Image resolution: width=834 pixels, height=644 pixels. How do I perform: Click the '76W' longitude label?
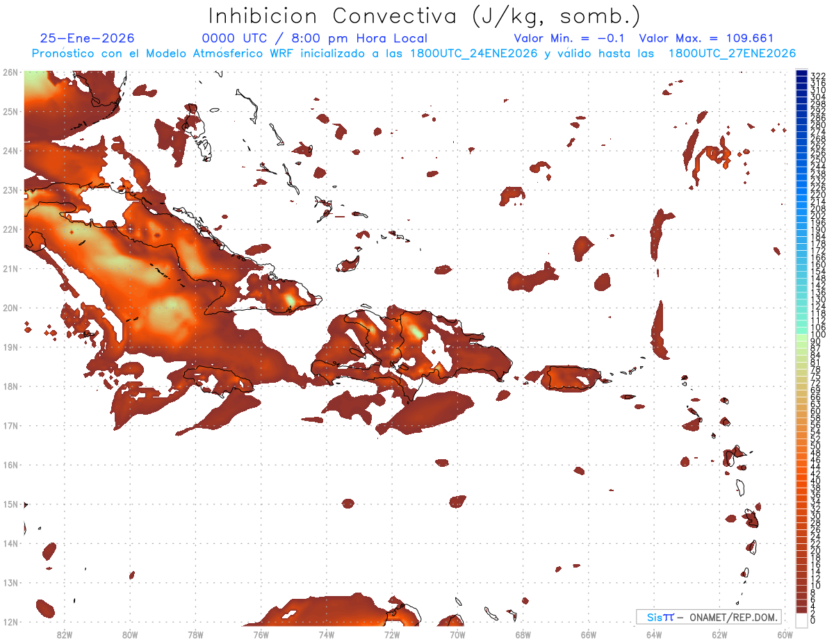click(x=261, y=634)
